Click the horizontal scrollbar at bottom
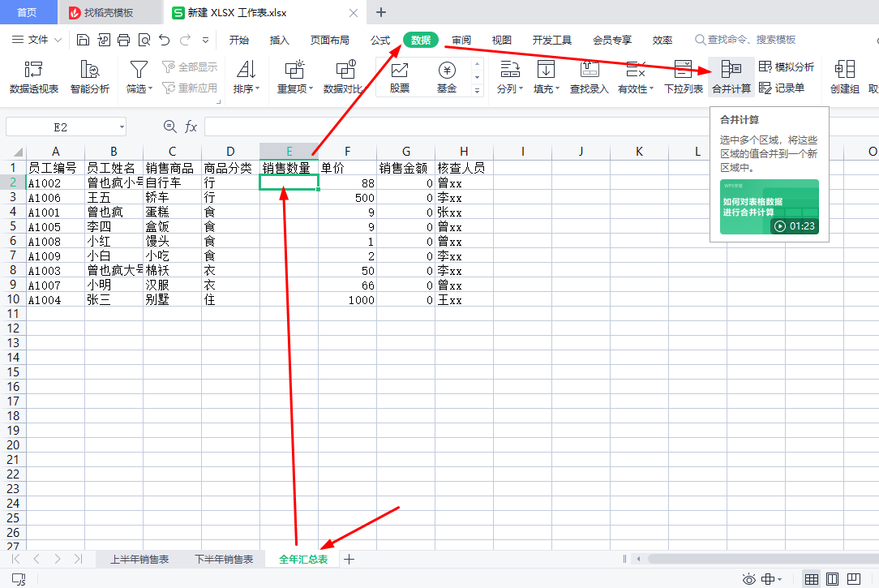Image resolution: width=879 pixels, height=588 pixels. coord(762,559)
